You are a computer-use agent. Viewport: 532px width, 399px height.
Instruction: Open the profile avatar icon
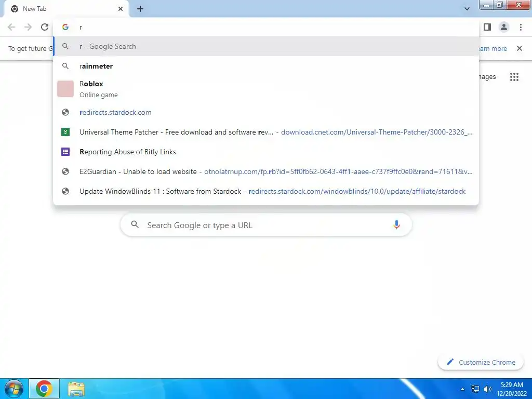(x=504, y=27)
